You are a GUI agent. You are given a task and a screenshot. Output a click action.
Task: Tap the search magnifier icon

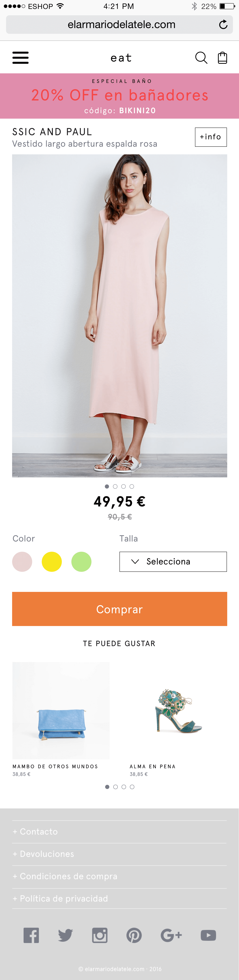click(x=201, y=58)
